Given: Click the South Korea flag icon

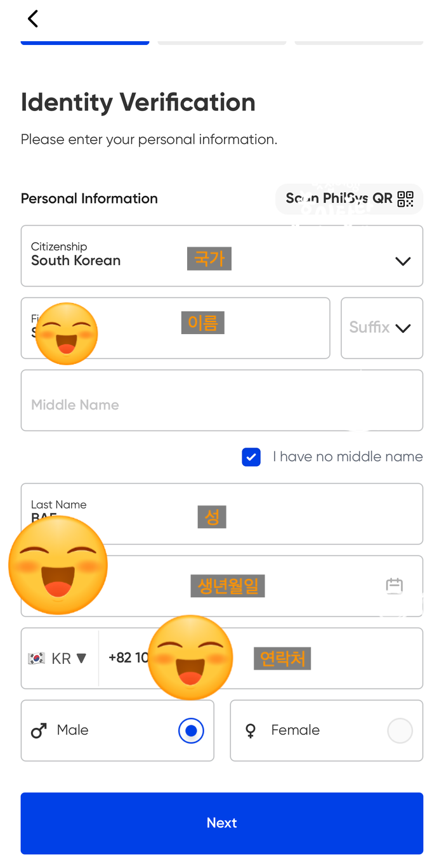Looking at the screenshot, I should click(36, 658).
